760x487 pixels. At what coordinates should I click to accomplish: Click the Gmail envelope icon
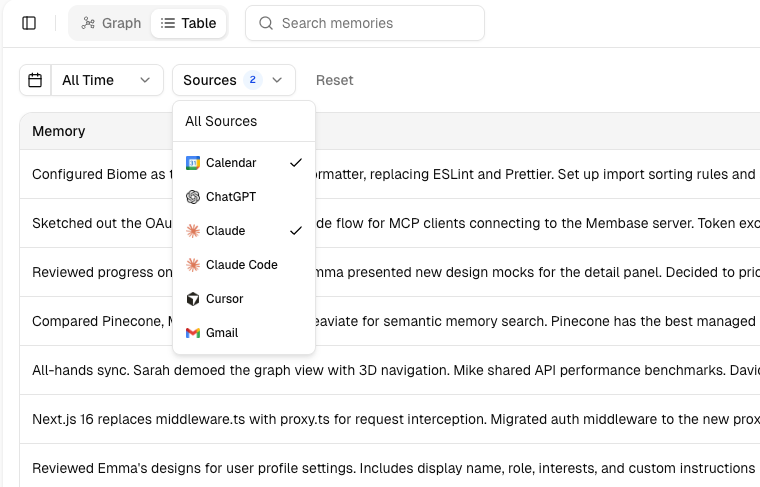(193, 333)
